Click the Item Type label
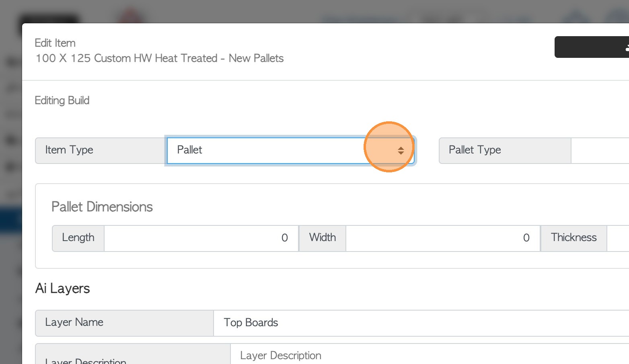This screenshot has height=364, width=629. [x=69, y=150]
